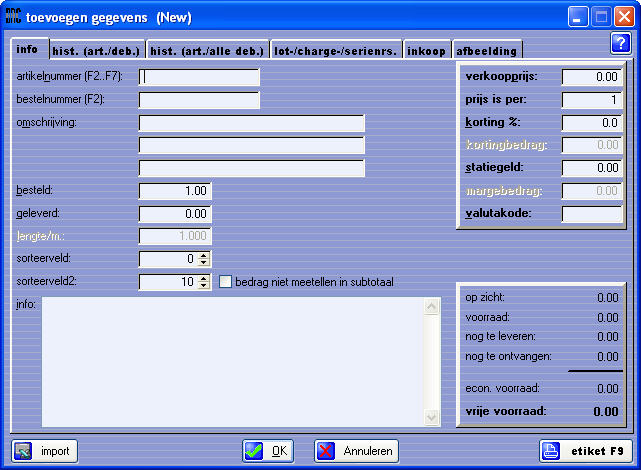The image size is (641, 470).
Task: Decrease sorteerveld2 value with down arrow
Action: coord(205,286)
